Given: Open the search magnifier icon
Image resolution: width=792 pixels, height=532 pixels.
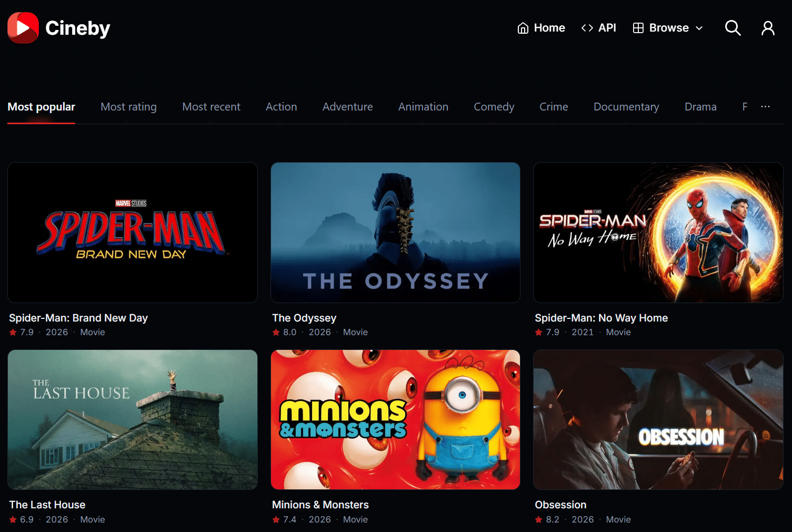Looking at the screenshot, I should pos(733,28).
